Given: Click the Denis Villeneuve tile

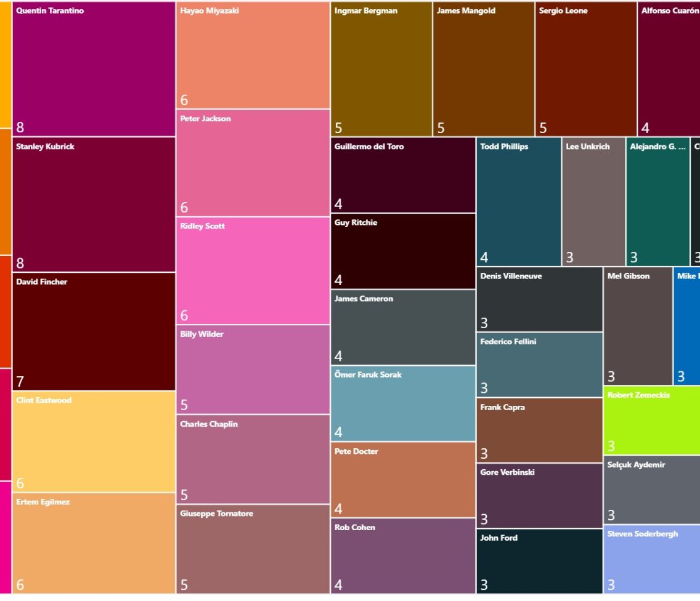Looking at the screenshot, I should [x=540, y=299].
